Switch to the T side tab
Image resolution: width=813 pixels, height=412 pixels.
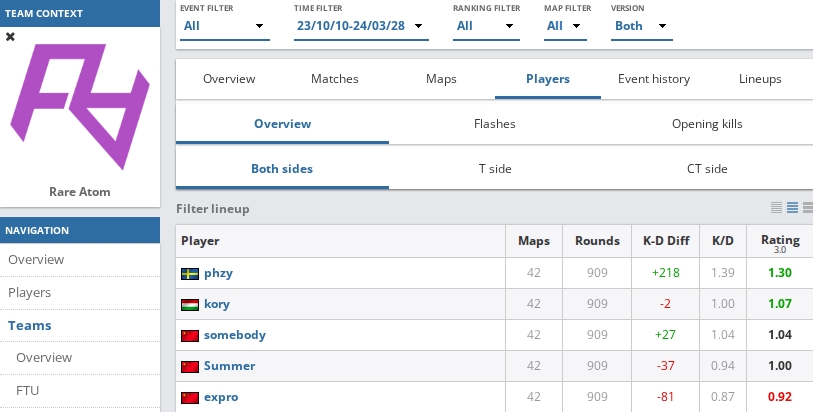[x=495, y=169]
